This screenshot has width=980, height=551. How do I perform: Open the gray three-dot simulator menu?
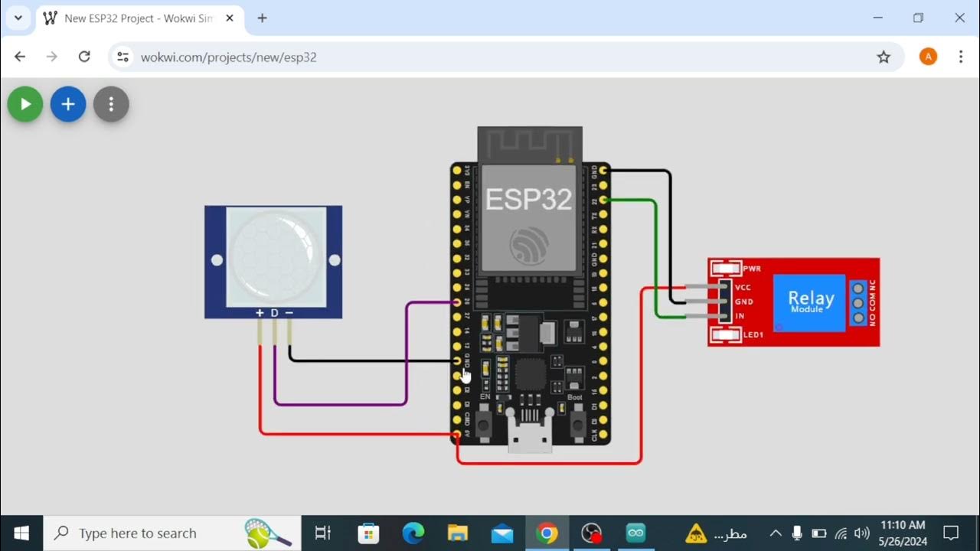(x=111, y=105)
